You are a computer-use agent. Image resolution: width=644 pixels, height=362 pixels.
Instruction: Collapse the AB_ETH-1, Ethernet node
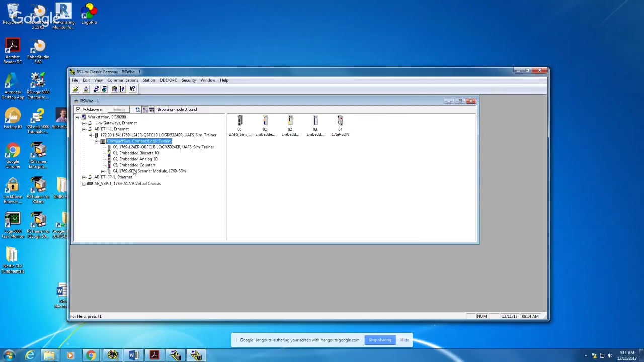click(x=84, y=129)
